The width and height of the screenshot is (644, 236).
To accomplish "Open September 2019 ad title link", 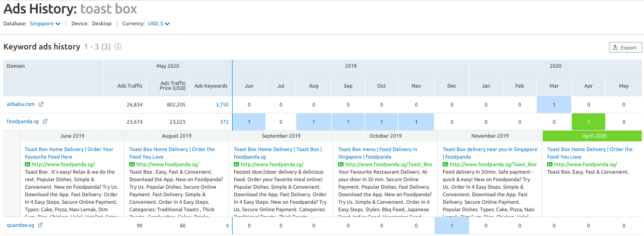I will click(278, 153).
